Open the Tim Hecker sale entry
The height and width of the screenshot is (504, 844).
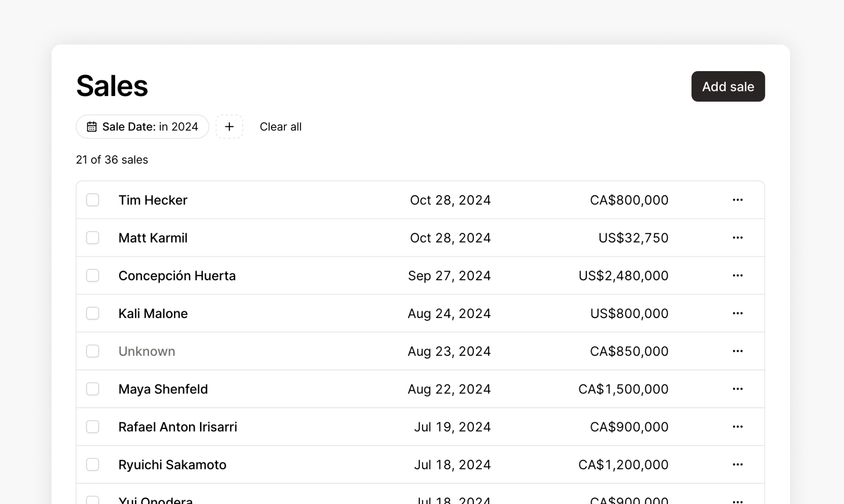point(153,200)
